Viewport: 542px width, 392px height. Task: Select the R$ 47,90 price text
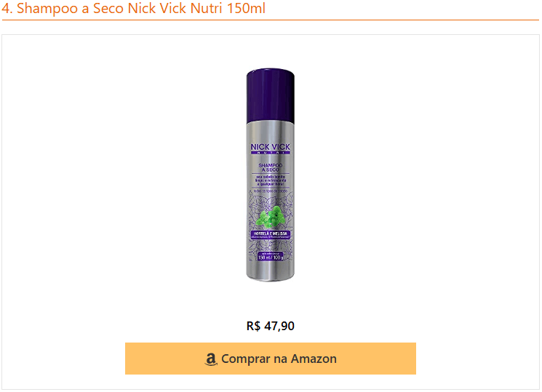tap(271, 326)
